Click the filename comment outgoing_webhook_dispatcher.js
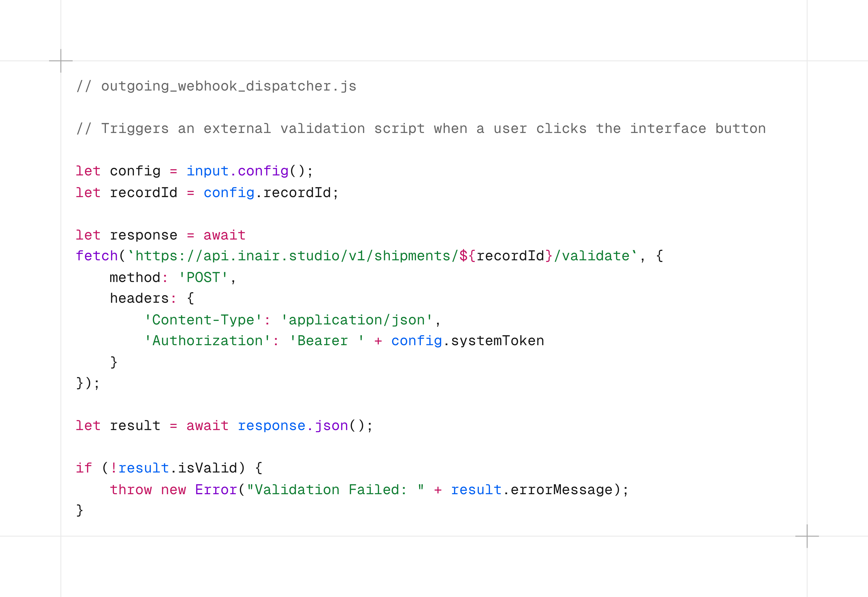This screenshot has height=597, width=868. [x=216, y=86]
